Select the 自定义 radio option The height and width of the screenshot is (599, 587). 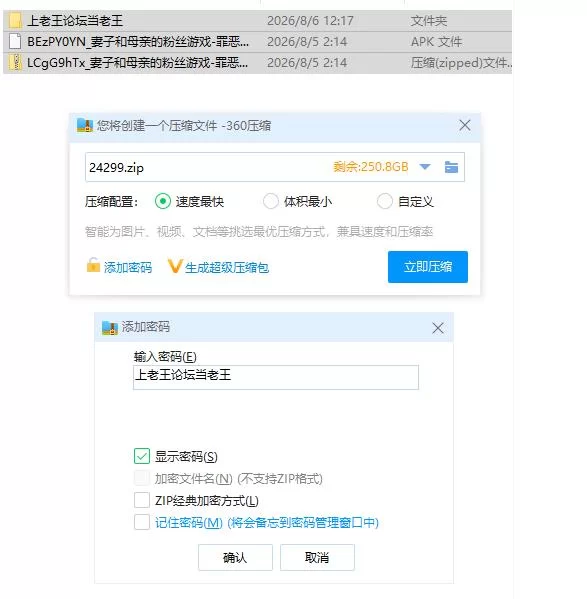(385, 201)
